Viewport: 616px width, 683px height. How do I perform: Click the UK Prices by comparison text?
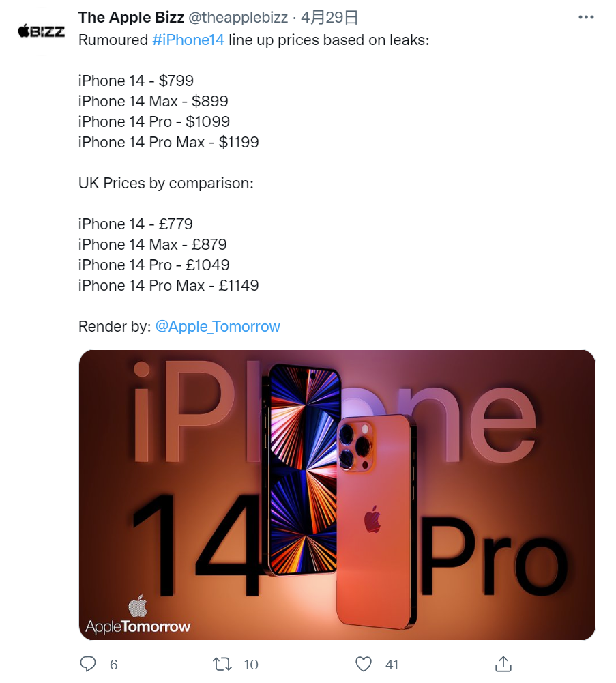click(x=166, y=183)
